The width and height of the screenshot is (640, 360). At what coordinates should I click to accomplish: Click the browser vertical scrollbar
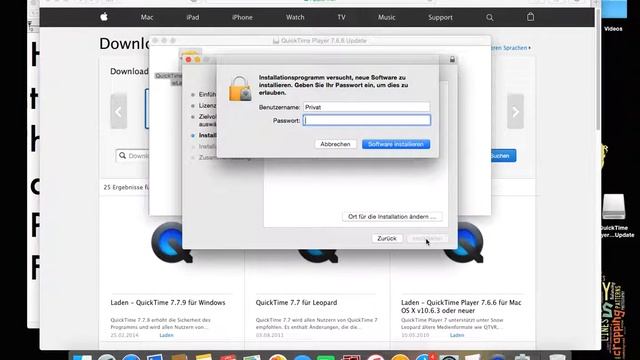(x=598, y=69)
